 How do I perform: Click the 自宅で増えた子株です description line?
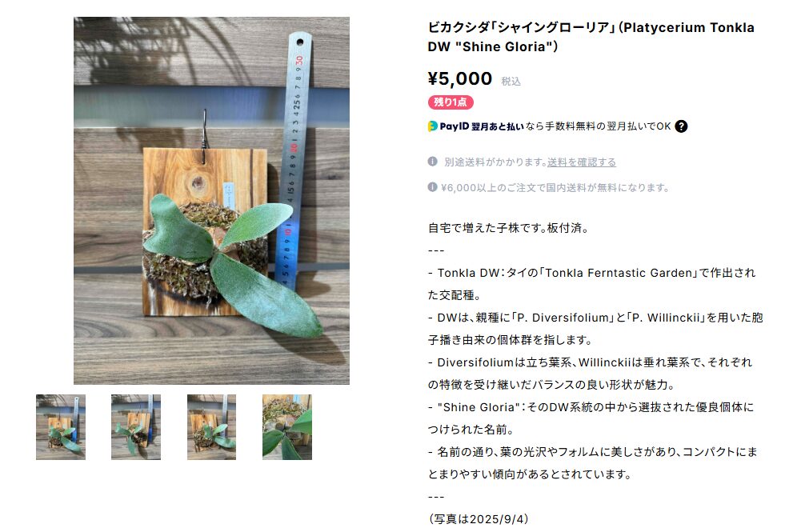point(508,228)
